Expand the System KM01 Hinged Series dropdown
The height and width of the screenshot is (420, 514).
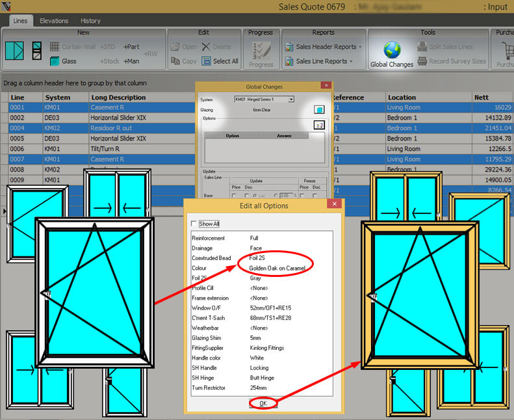click(290, 99)
